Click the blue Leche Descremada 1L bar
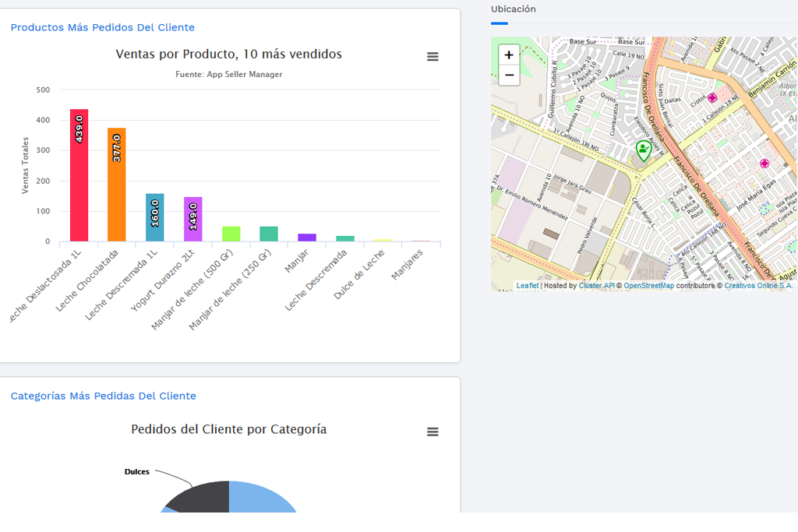The height and width of the screenshot is (532, 798). coord(155,217)
